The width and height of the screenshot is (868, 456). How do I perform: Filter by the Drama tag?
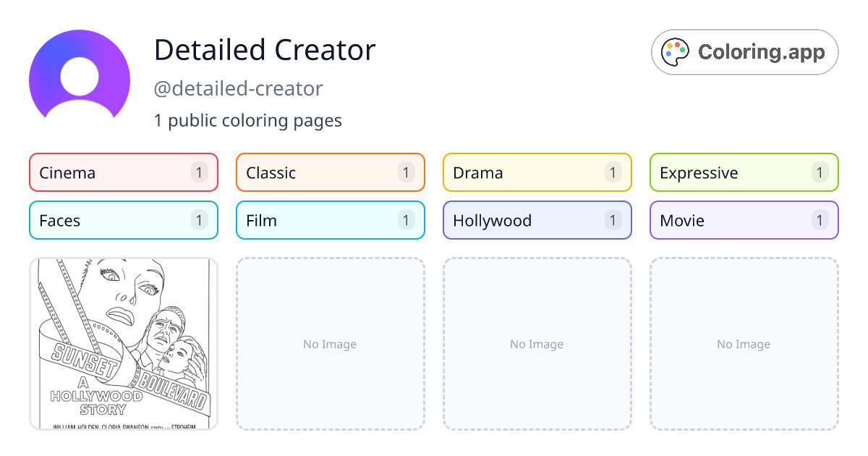(537, 172)
